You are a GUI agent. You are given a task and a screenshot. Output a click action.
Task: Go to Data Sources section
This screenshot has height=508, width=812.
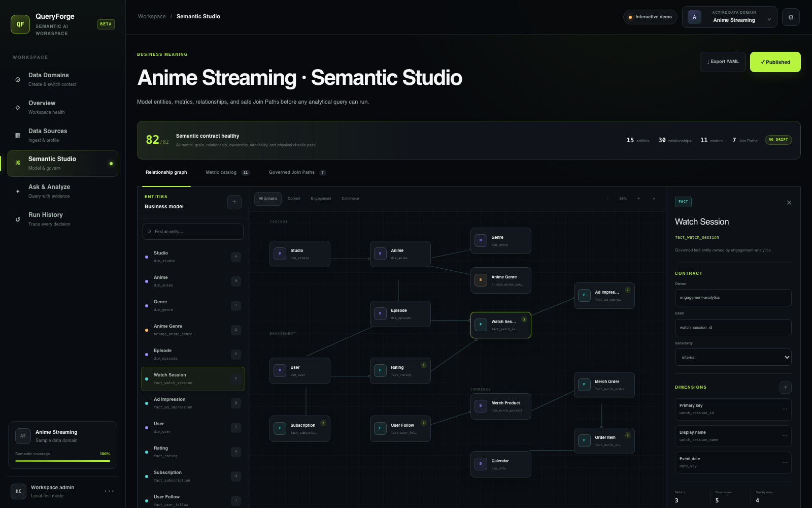tap(62, 136)
